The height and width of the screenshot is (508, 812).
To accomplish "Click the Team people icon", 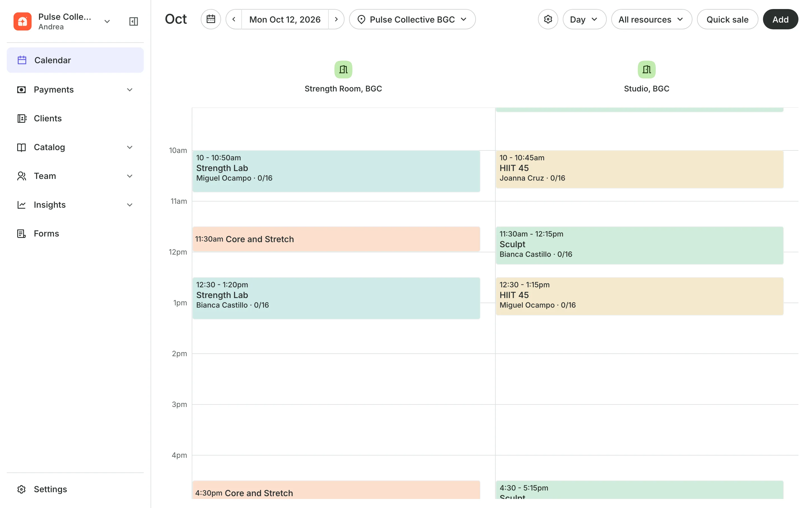I will 21,176.
